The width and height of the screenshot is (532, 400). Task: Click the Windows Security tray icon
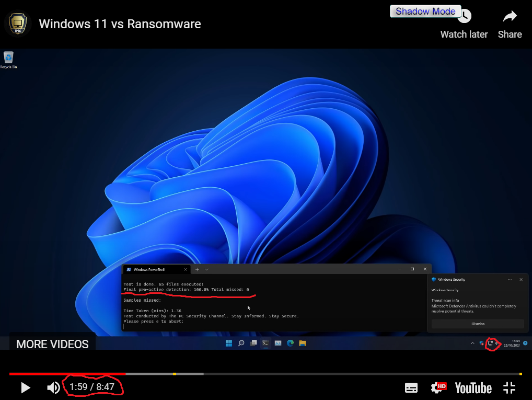(x=481, y=344)
